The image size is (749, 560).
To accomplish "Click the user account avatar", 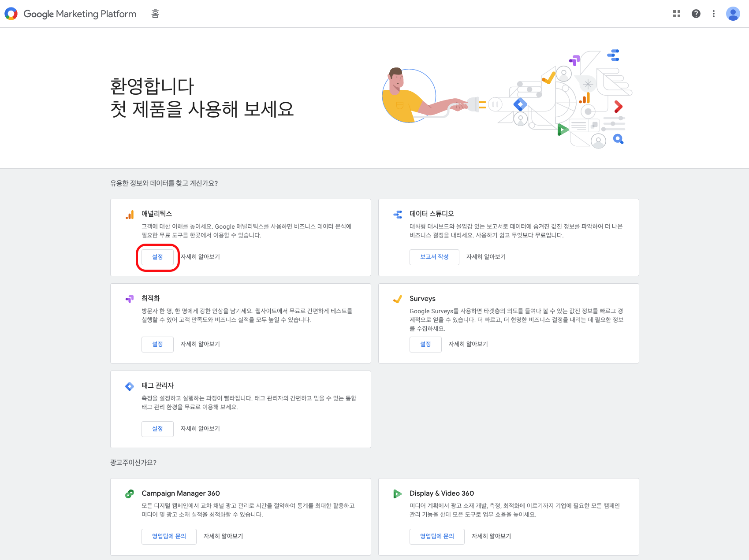I will point(733,14).
